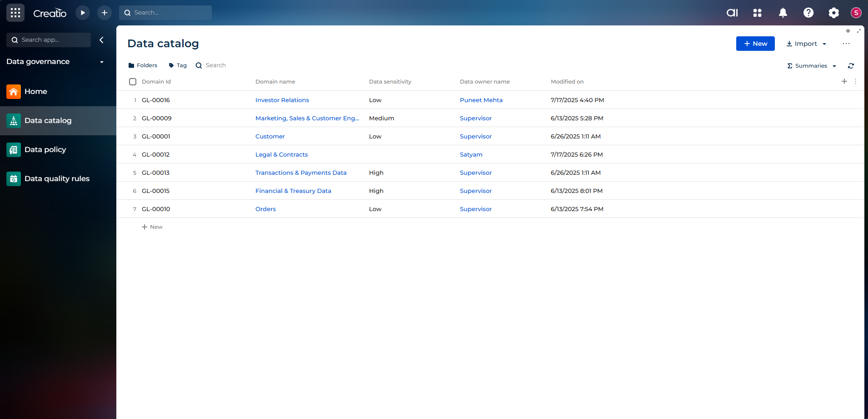868x419 pixels.
Task: Click the Search app field
Action: tap(49, 40)
